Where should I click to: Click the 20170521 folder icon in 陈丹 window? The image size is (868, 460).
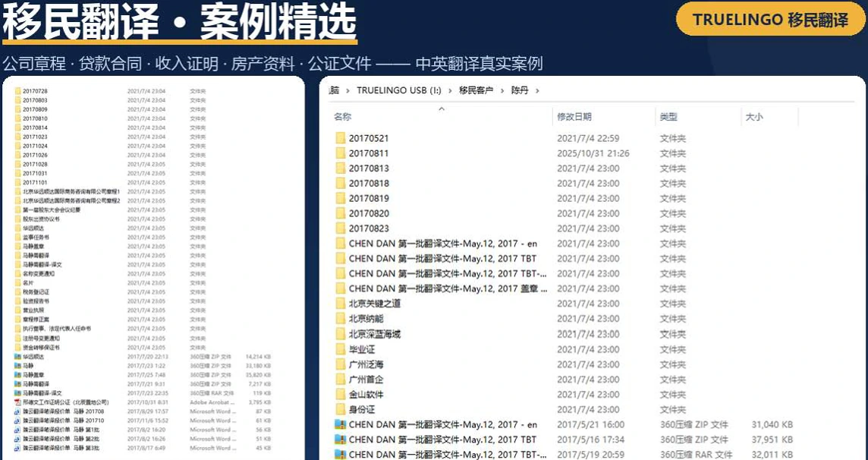[341, 138]
